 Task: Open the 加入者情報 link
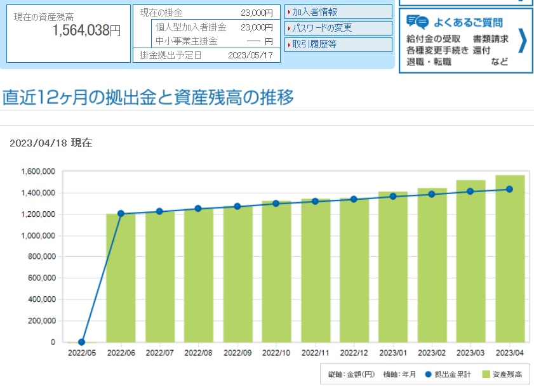point(338,12)
